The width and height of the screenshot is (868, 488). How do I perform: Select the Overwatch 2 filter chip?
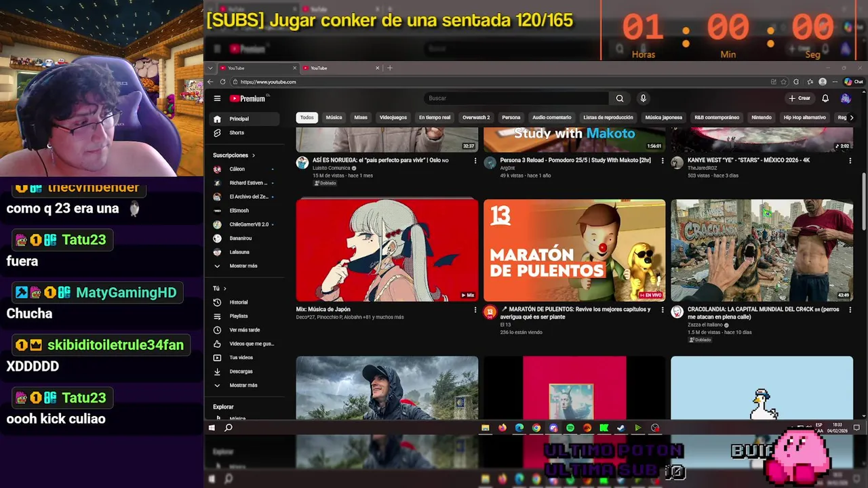click(x=476, y=117)
